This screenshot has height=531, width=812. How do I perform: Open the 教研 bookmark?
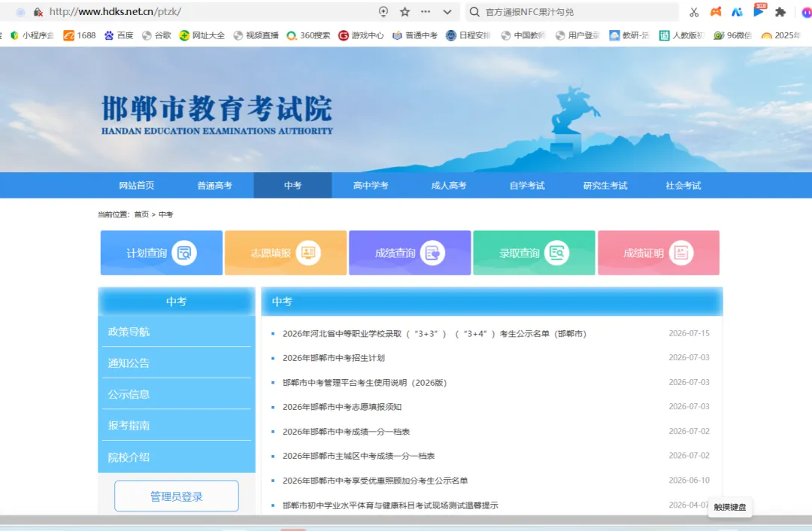coord(630,35)
